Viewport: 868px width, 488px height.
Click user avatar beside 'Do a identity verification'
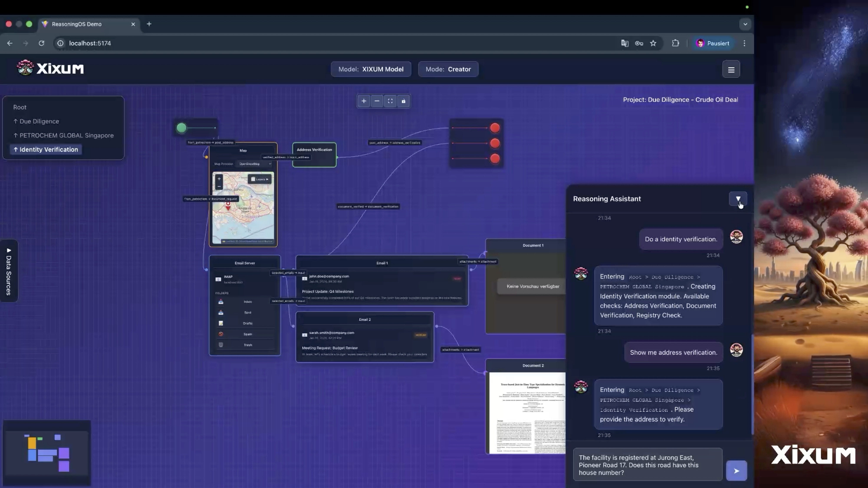pyautogui.click(x=736, y=237)
